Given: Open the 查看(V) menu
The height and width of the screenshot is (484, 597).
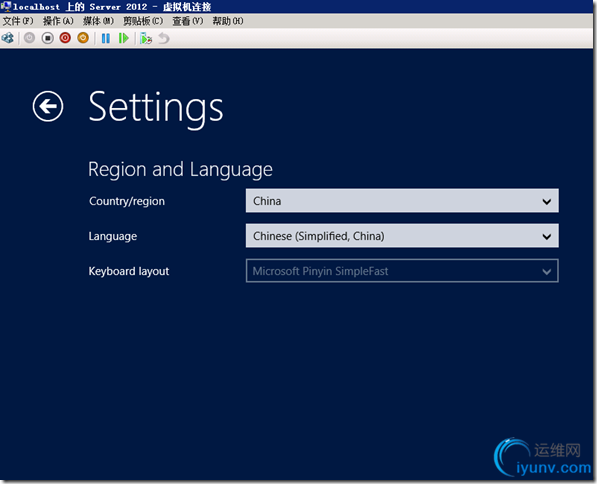Looking at the screenshot, I should [188, 21].
